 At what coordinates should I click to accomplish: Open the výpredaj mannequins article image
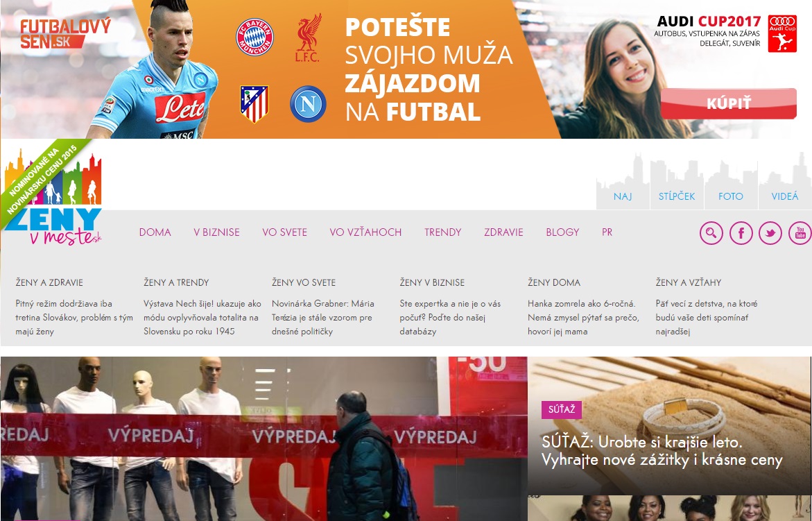[264, 438]
